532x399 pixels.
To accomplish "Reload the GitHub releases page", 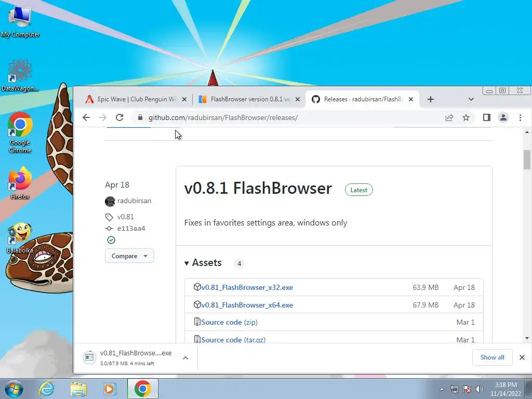I will (x=119, y=117).
